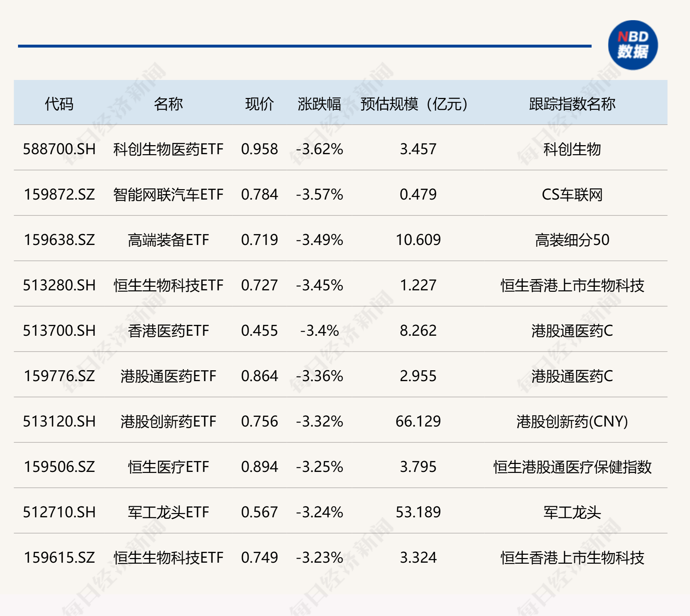Click the change value -3.36%

[x=319, y=376]
